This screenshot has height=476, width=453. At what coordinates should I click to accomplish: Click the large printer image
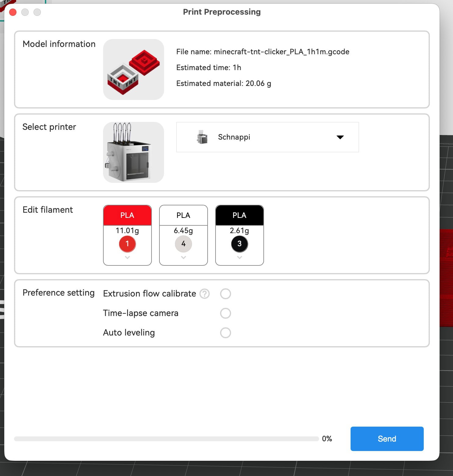point(134,152)
